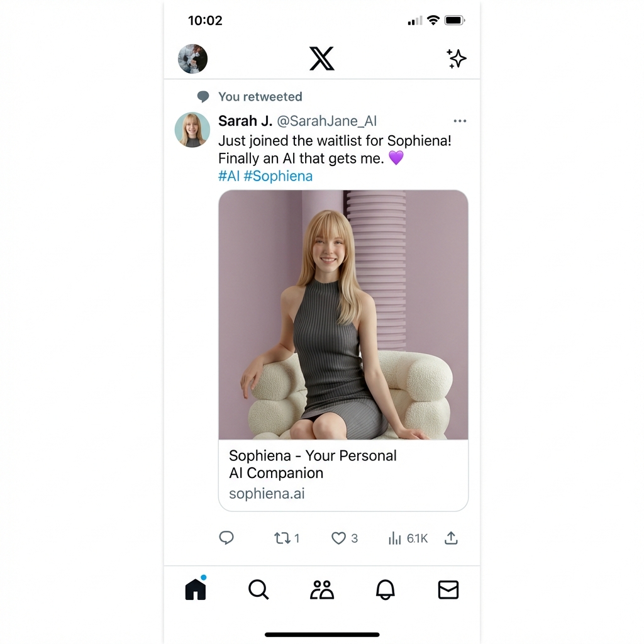Tap the home indicator bar
644x644 pixels.
click(321, 635)
